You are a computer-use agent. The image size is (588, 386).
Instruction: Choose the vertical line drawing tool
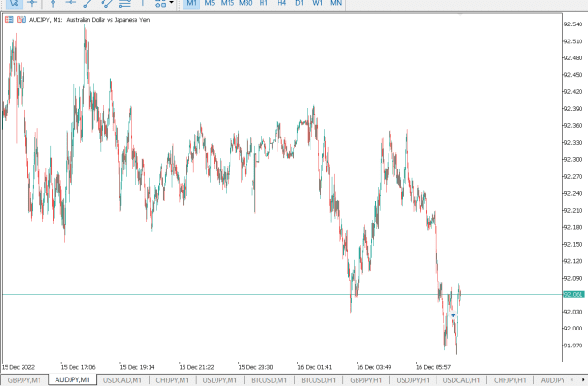pyautogui.click(x=53, y=3)
